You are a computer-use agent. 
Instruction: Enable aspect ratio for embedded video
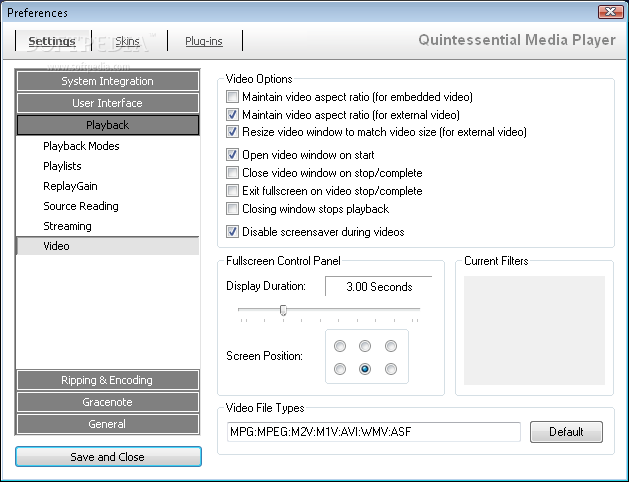pyautogui.click(x=232, y=97)
